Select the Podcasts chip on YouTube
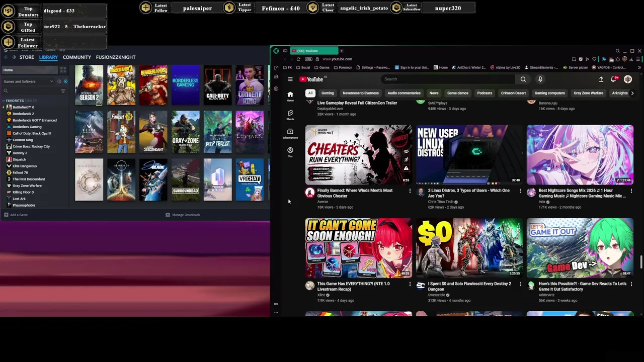Viewport: 644px width, 362px height. click(x=485, y=93)
